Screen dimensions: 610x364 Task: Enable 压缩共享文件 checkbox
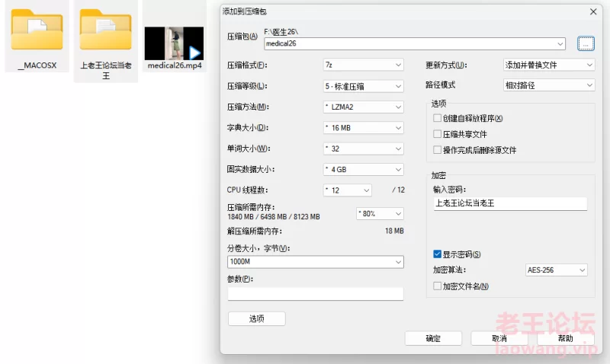pos(437,134)
